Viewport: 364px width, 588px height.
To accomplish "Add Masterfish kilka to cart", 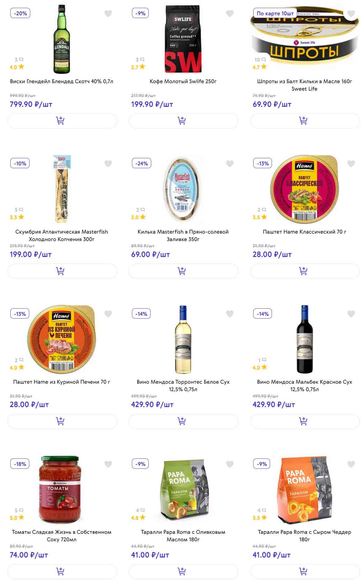I will click(184, 271).
